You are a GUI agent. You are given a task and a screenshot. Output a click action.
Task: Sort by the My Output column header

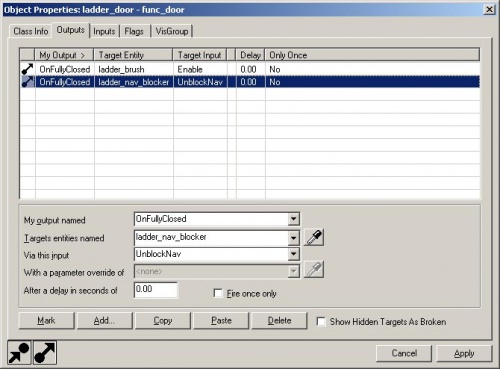tap(64, 55)
